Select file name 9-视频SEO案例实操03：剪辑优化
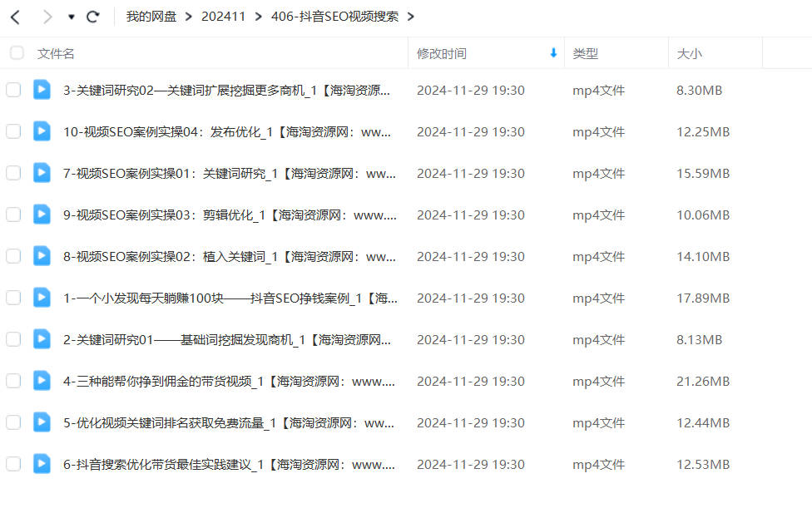812x513 pixels. [x=230, y=215]
